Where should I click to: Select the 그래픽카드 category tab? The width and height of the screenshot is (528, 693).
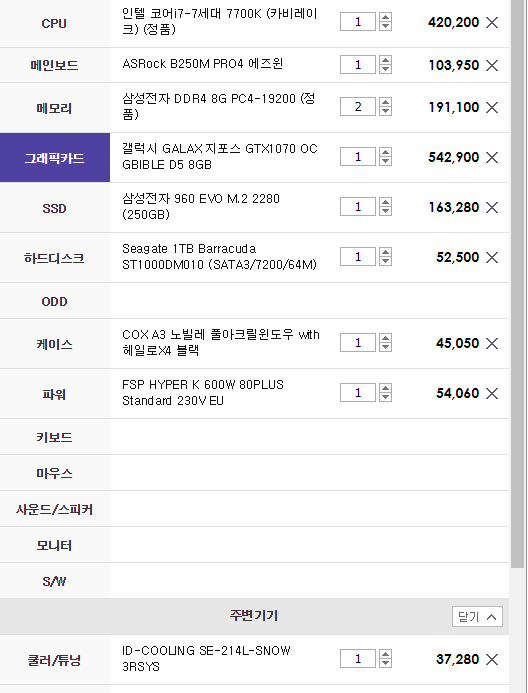coord(55,158)
